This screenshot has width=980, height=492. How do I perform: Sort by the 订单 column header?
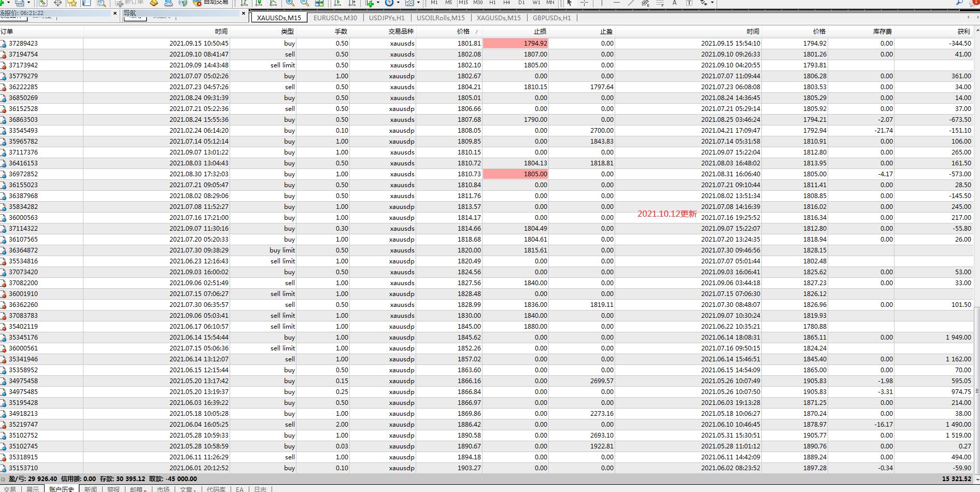41,32
